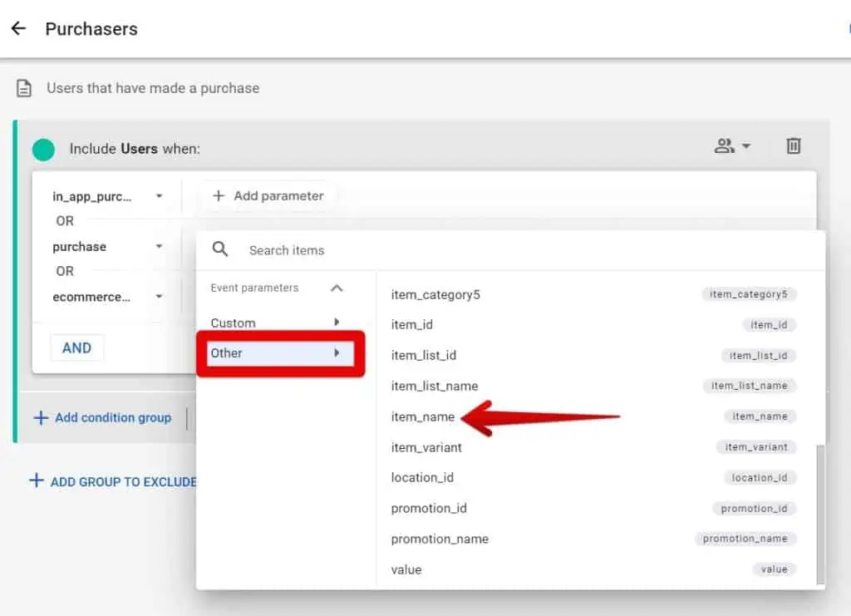Click the AND button to add a condition
The width and height of the screenshot is (851, 616).
pyautogui.click(x=76, y=347)
